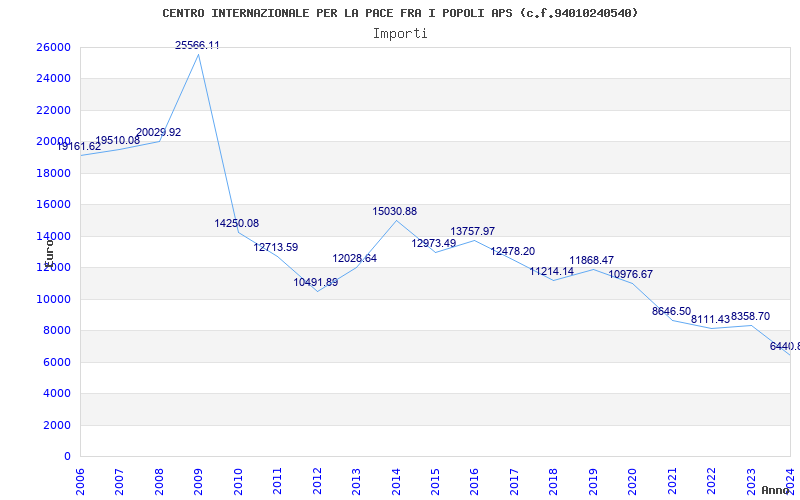Image resolution: width=800 pixels, height=500 pixels.
Task: Click the 2009 peak value 25566.11
Action: click(x=197, y=46)
